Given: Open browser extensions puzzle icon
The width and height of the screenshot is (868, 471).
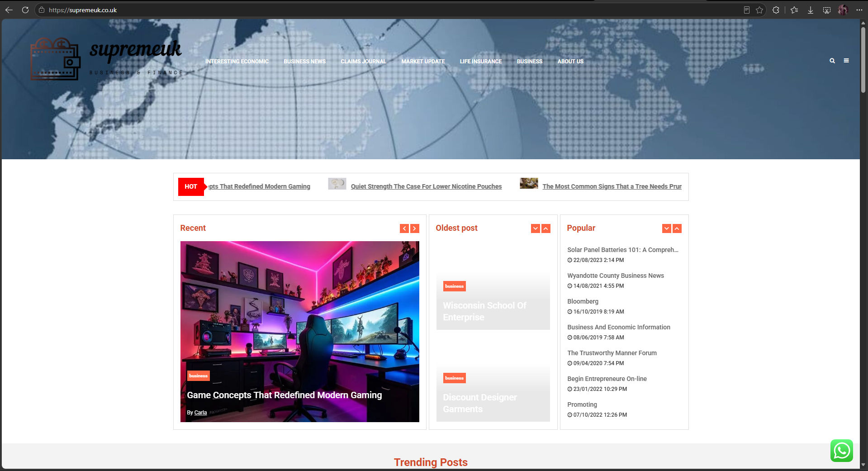Looking at the screenshot, I should (776, 10).
